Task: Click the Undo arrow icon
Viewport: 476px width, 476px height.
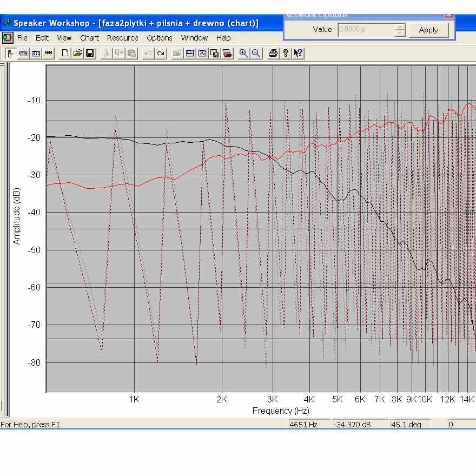Action: point(148,54)
